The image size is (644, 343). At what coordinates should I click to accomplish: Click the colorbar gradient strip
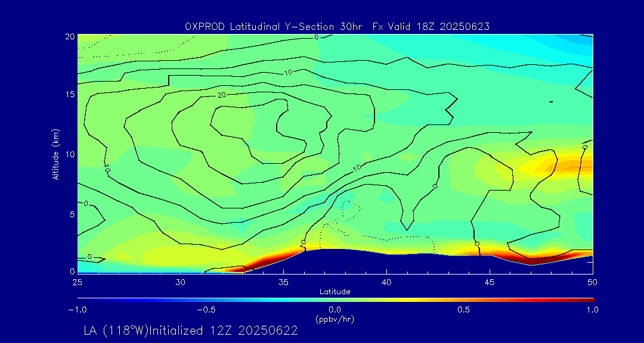point(336,300)
